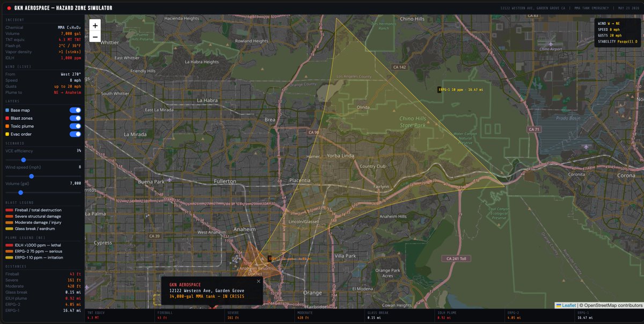The image size is (644, 324).
Task: Click the Distances panel IDLH plume 0.92 mi row
Action: [43, 298]
